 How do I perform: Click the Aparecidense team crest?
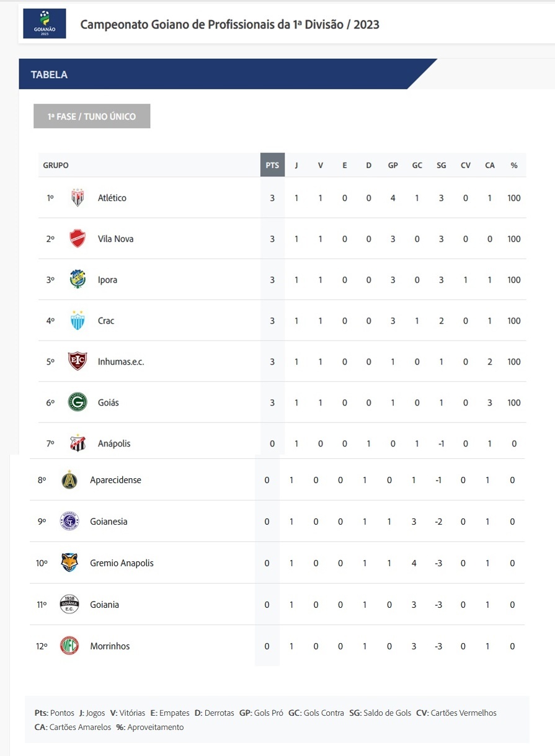point(69,480)
